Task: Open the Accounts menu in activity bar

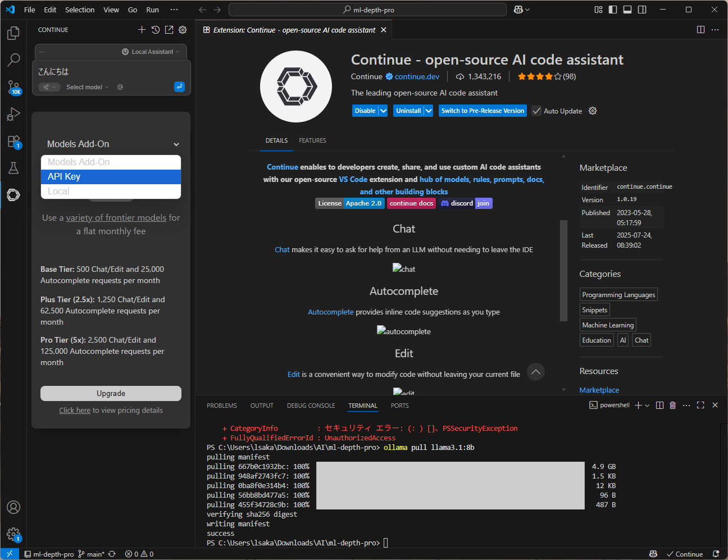Action: [13, 507]
